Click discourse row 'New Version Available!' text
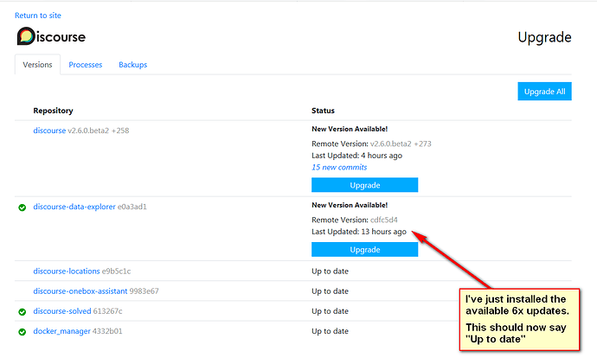The width and height of the screenshot is (597, 364). click(350, 129)
